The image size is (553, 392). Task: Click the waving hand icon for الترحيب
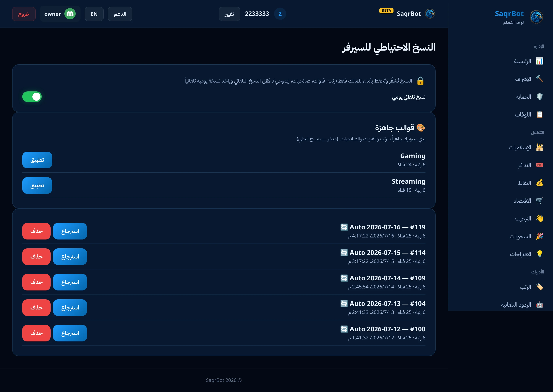click(x=539, y=218)
